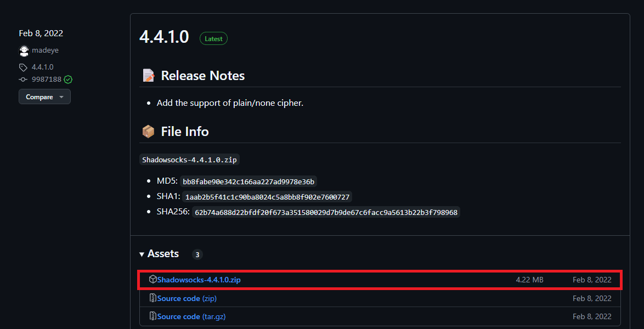Screen dimensions: 644x329
Task: Open the Compare dropdown
Action: tap(44, 97)
